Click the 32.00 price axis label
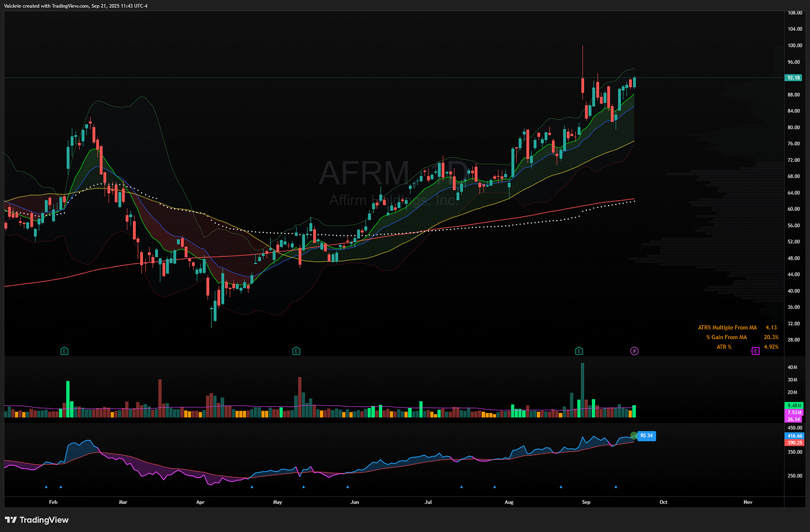 794,324
